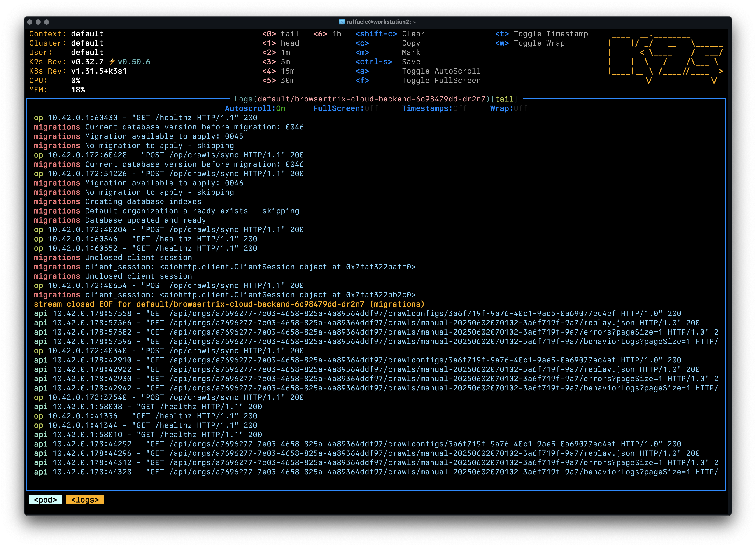Click 'Default organization already exists - skipping' line
The image size is (756, 547).
tap(166, 211)
